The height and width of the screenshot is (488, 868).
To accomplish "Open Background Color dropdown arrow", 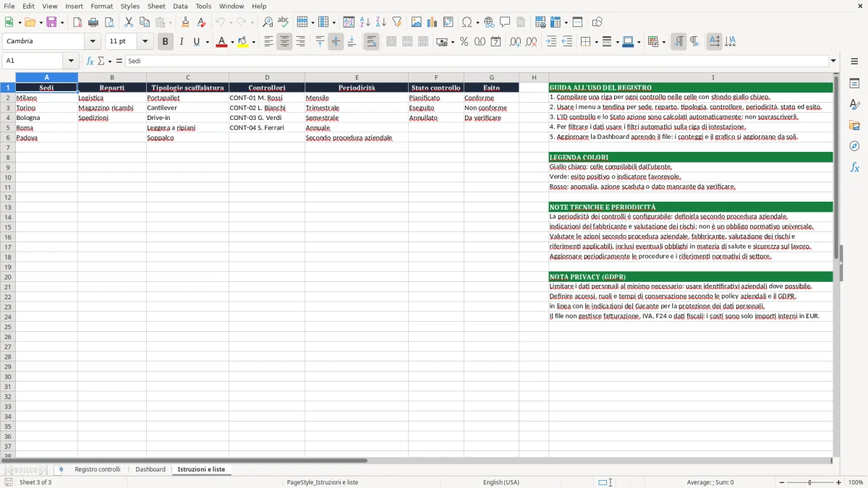I will pos(253,42).
